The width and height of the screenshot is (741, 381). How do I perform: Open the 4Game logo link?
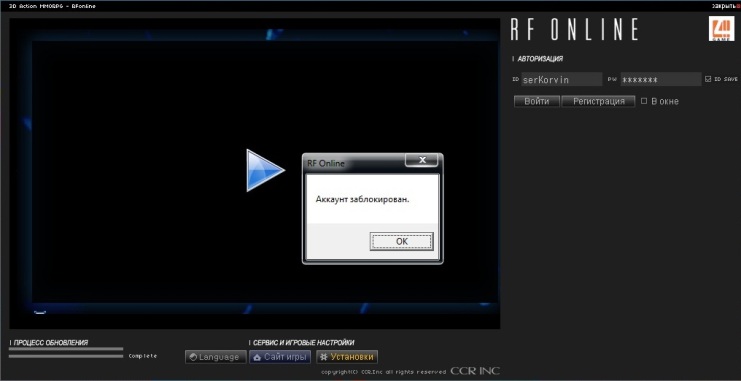pyautogui.click(x=721, y=29)
